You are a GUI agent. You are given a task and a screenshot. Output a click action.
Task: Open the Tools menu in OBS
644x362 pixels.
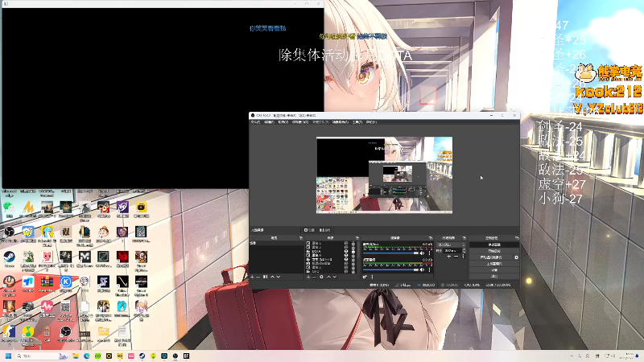[357, 122]
